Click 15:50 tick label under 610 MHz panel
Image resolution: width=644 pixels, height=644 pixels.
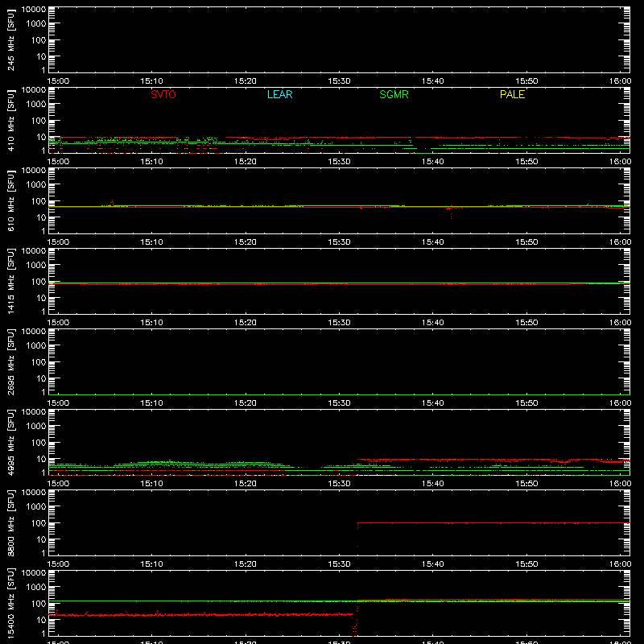[x=526, y=242]
